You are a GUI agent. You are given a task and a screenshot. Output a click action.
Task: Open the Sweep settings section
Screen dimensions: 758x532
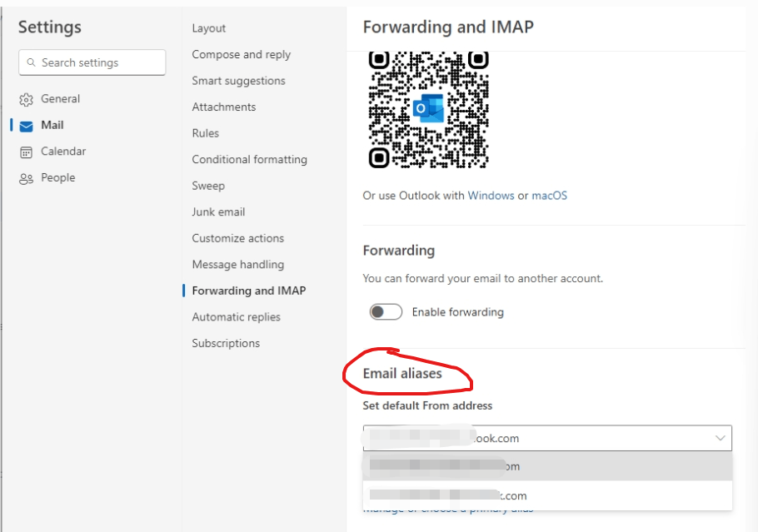[x=207, y=186]
